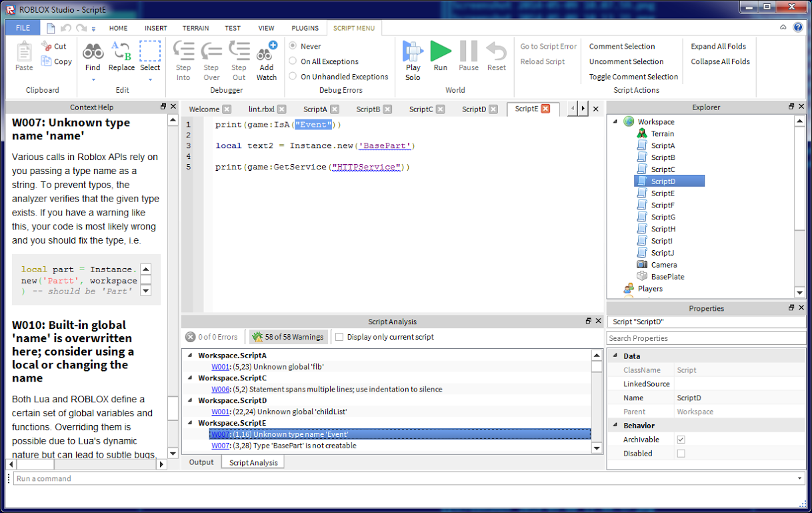Image resolution: width=812 pixels, height=513 pixels.
Task: Click the Step Out debugger icon
Action: [x=239, y=51]
